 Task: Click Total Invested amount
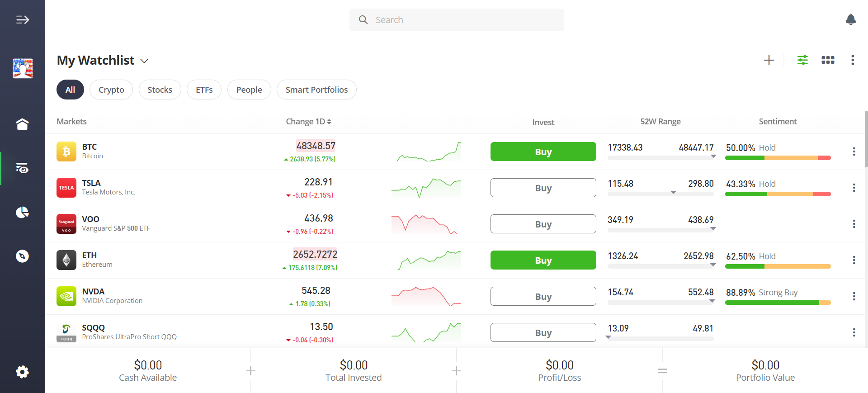tap(354, 365)
